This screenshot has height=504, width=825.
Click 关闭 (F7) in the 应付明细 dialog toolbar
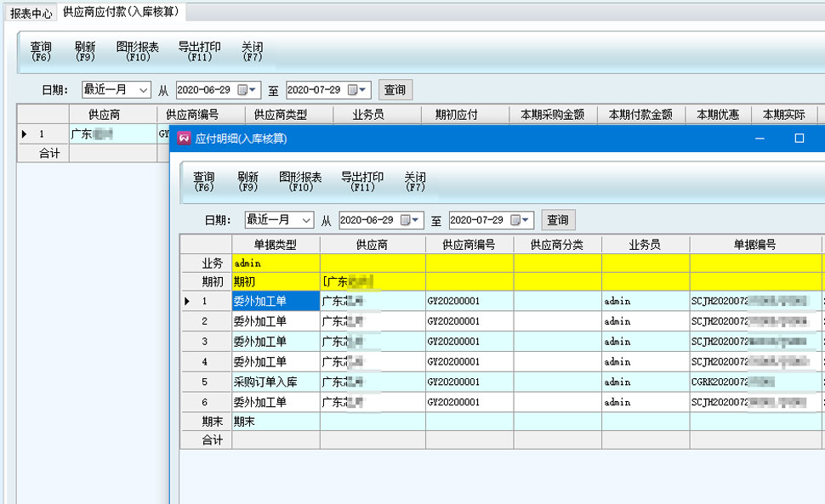tap(415, 182)
